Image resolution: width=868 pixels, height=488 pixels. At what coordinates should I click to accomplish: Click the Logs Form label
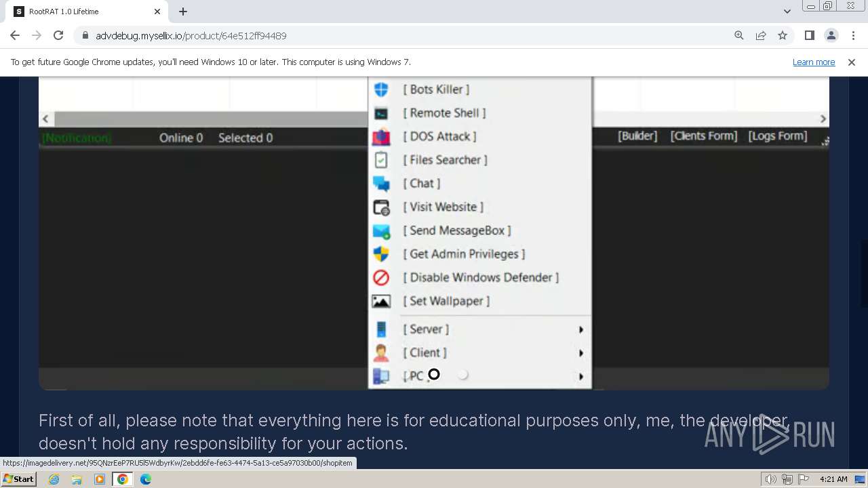tap(778, 136)
